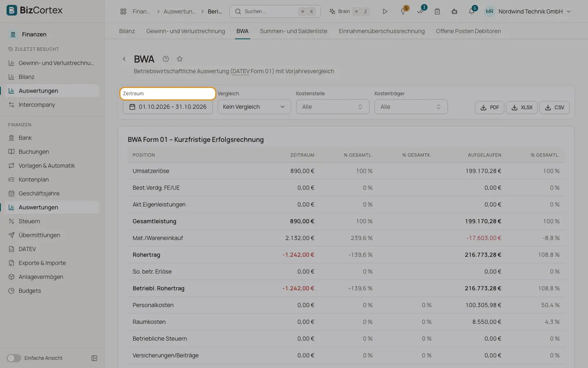Click the Suchen search field

tap(275, 11)
